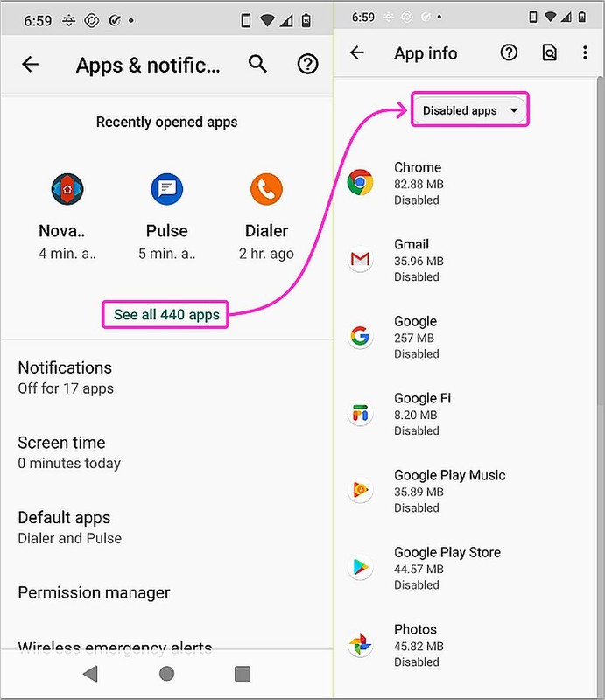Screen dimensions: 605x700
Task: Click the Google app icon
Action: point(360,336)
